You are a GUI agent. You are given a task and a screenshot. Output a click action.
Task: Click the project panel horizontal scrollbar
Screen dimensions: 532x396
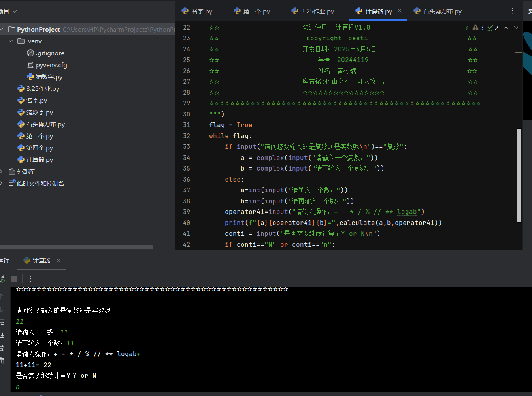(x=76, y=247)
